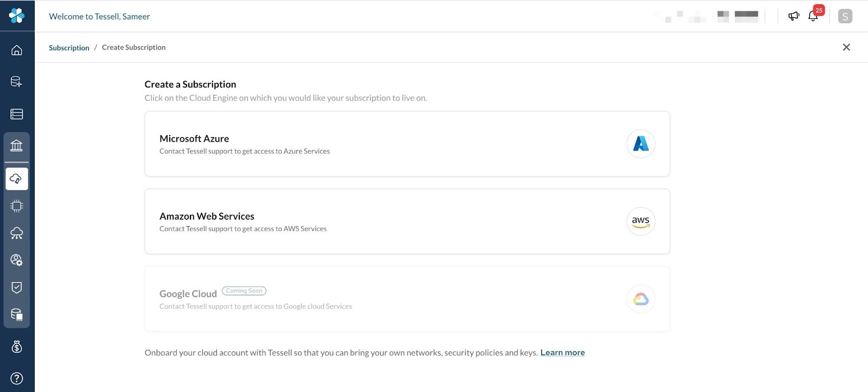Image resolution: width=868 pixels, height=392 pixels.
Task: Select the bank building governance icon
Action: [17, 145]
